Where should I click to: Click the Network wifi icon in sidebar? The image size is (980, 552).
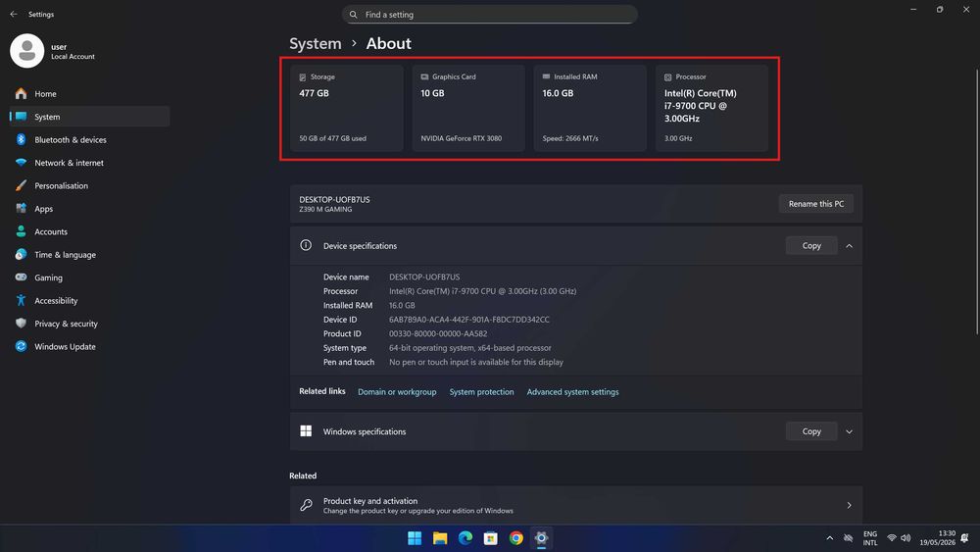click(21, 163)
